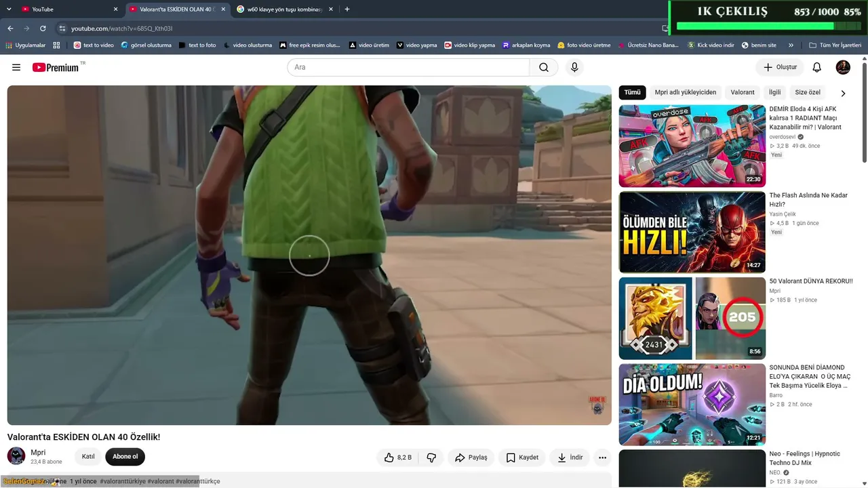Open the 'benim site' bookmark
The height and width of the screenshot is (488, 868).
click(x=759, y=45)
